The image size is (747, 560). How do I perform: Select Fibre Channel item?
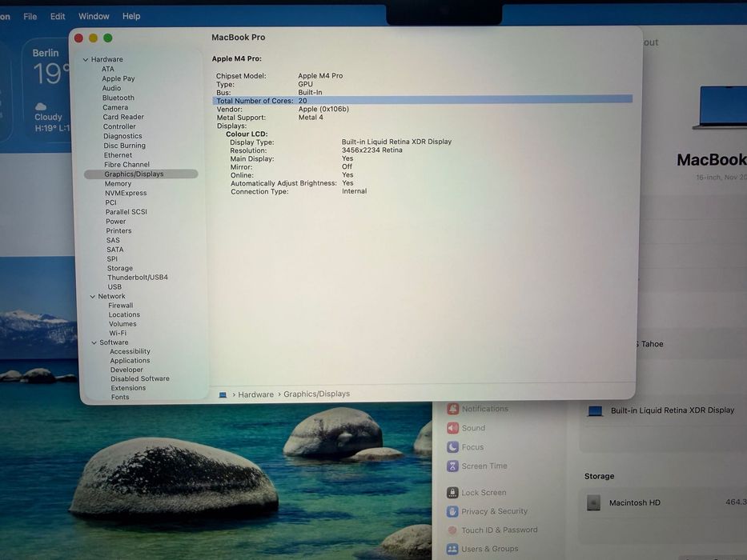[127, 164]
